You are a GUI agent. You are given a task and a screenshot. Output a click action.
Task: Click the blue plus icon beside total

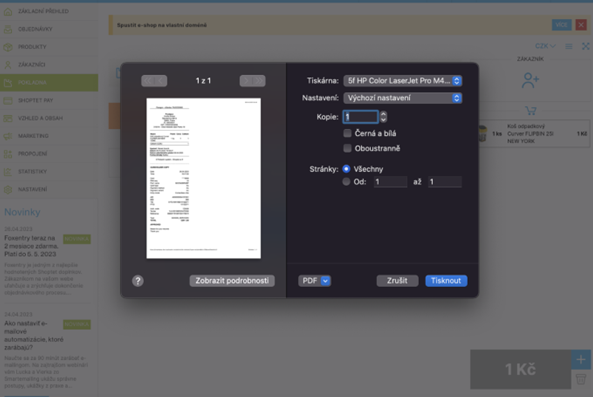[x=581, y=360]
